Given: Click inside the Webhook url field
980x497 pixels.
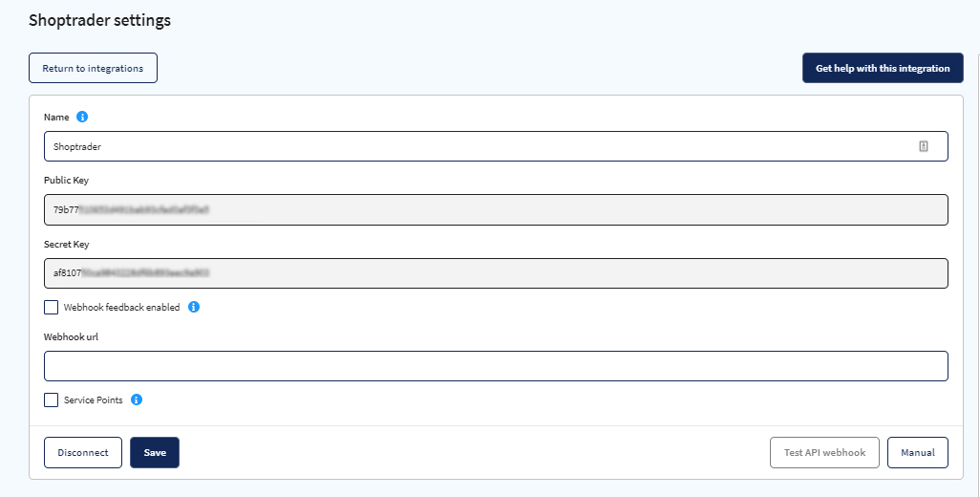Looking at the screenshot, I should click(x=496, y=366).
